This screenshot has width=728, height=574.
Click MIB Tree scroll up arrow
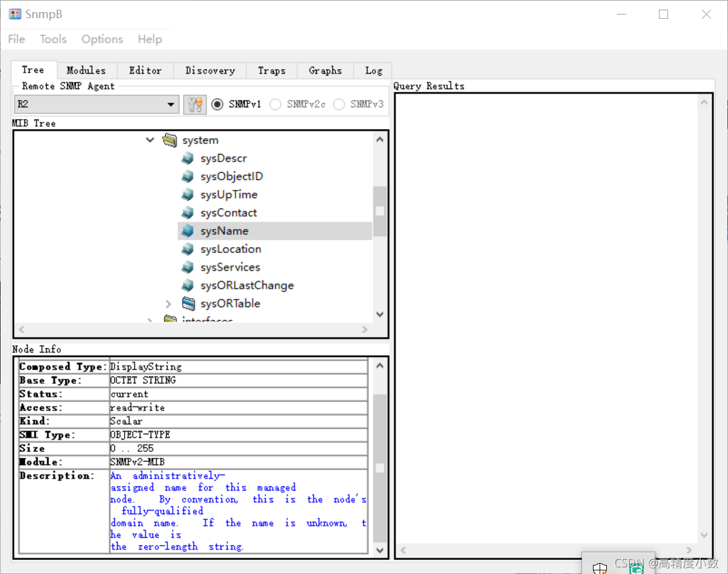380,140
